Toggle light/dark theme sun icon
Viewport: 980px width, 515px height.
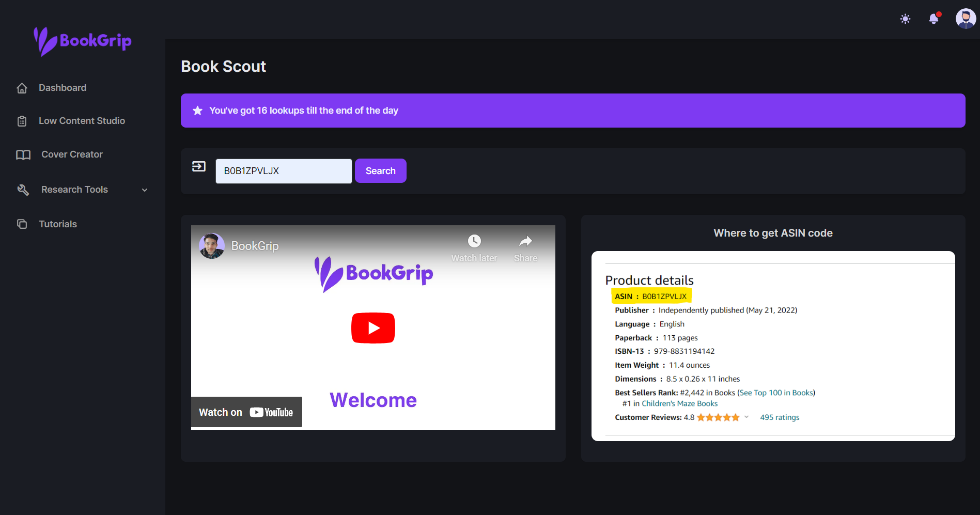point(905,19)
